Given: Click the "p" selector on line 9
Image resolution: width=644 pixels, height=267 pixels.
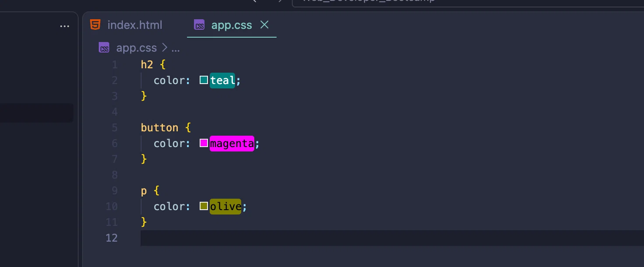Looking at the screenshot, I should pos(144,191).
